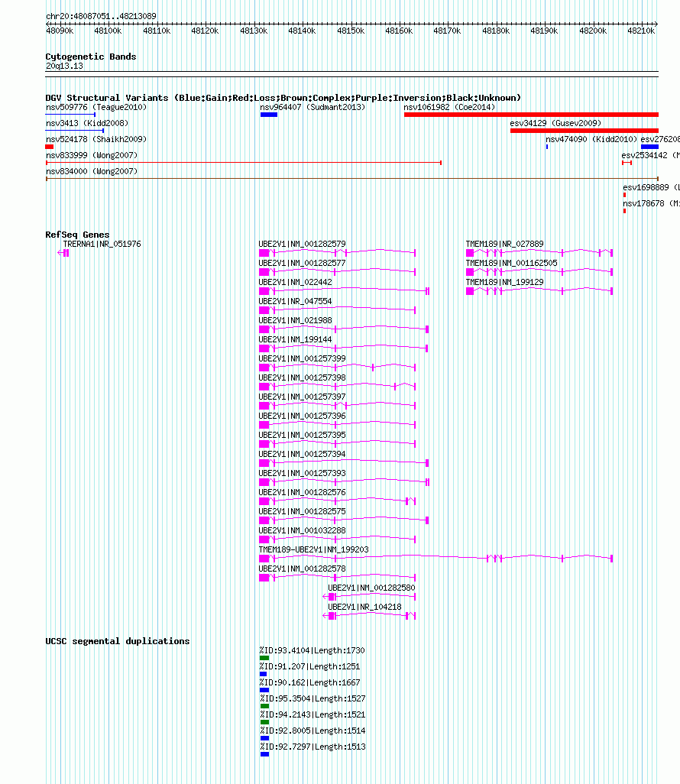Open readthrough TMEM189-UBE2V1|NM_199203
The image size is (680, 784).
click(313, 549)
